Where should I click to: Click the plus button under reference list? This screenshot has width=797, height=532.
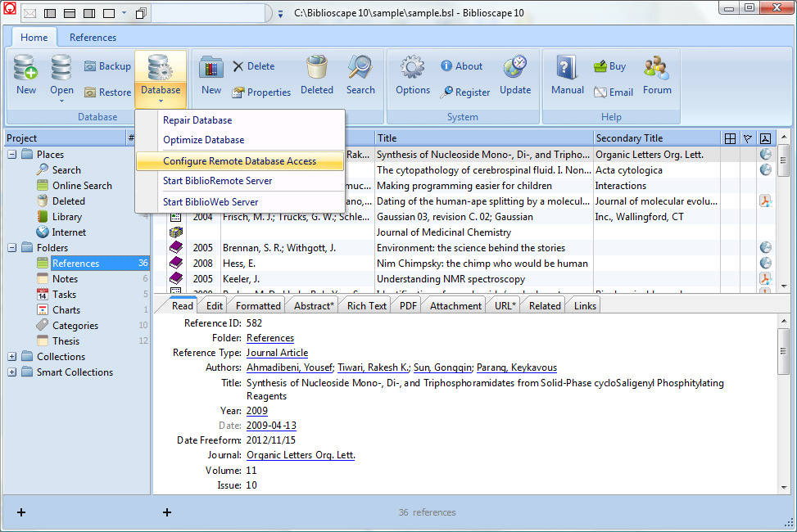[167, 512]
